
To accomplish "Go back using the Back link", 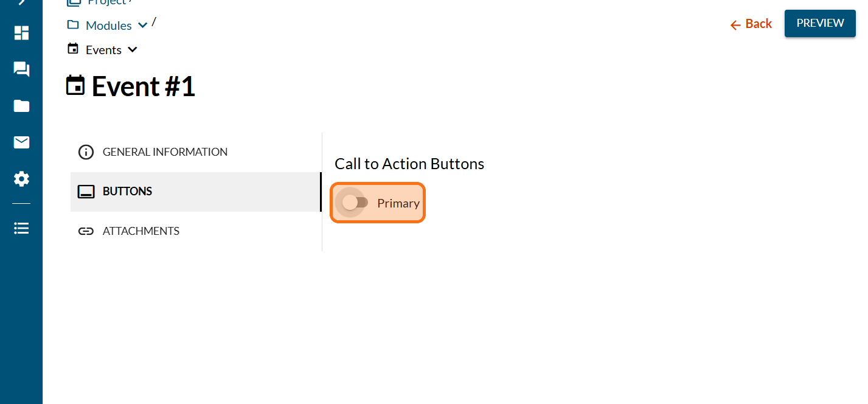I will 751,24.
